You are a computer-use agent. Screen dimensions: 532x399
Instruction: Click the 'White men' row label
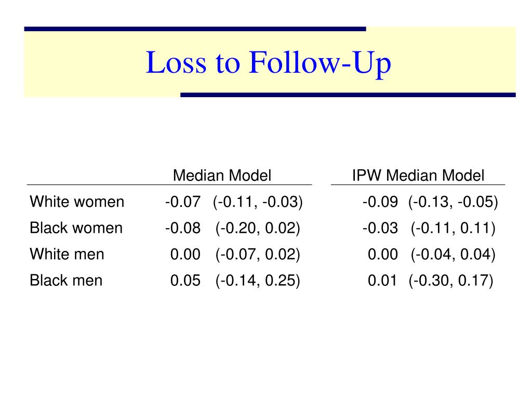coord(67,254)
